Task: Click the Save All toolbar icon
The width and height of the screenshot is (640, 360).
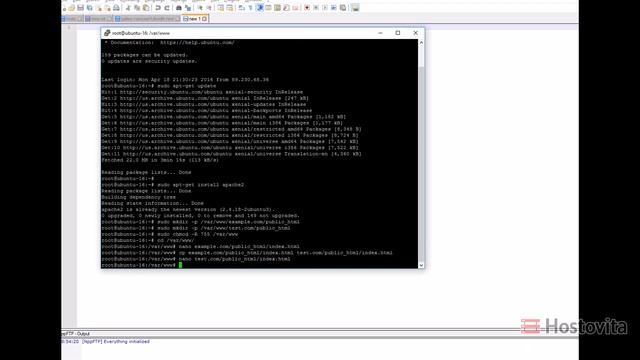Action: pos(89,8)
